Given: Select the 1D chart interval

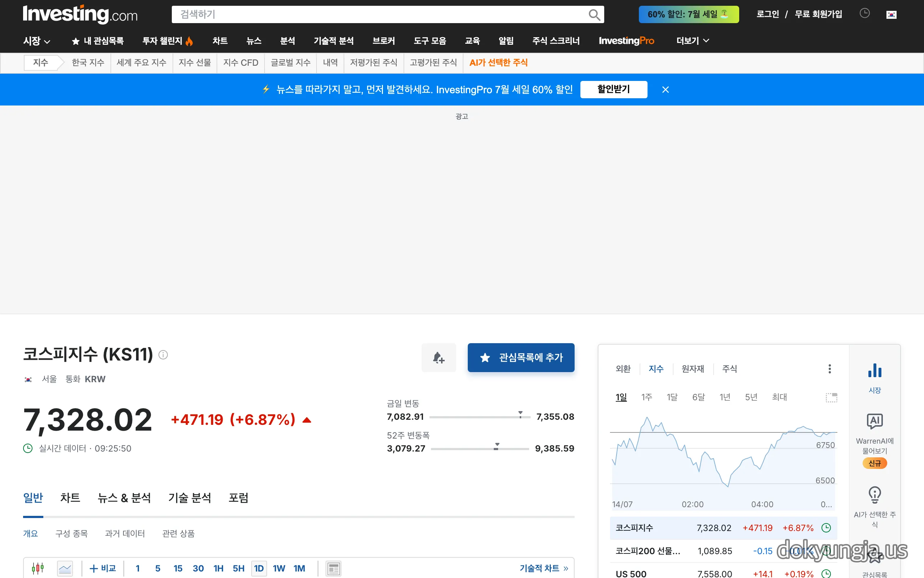Looking at the screenshot, I should 259,569.
